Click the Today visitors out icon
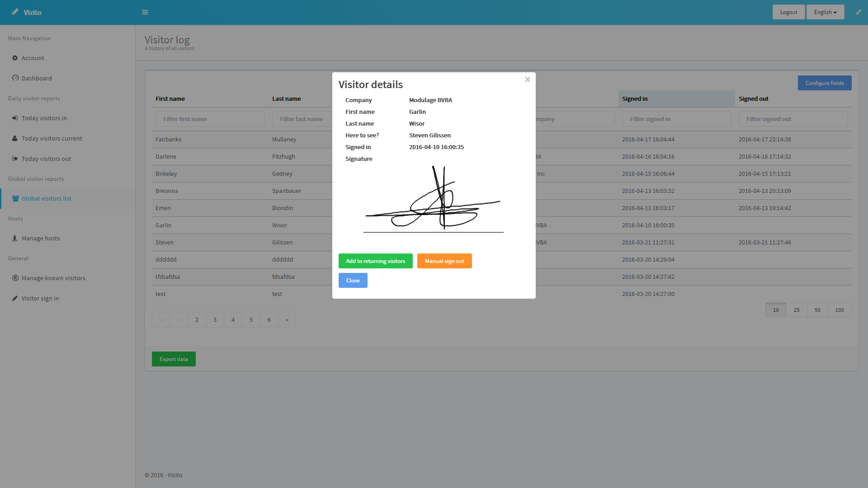The height and width of the screenshot is (488, 868). pos(15,159)
